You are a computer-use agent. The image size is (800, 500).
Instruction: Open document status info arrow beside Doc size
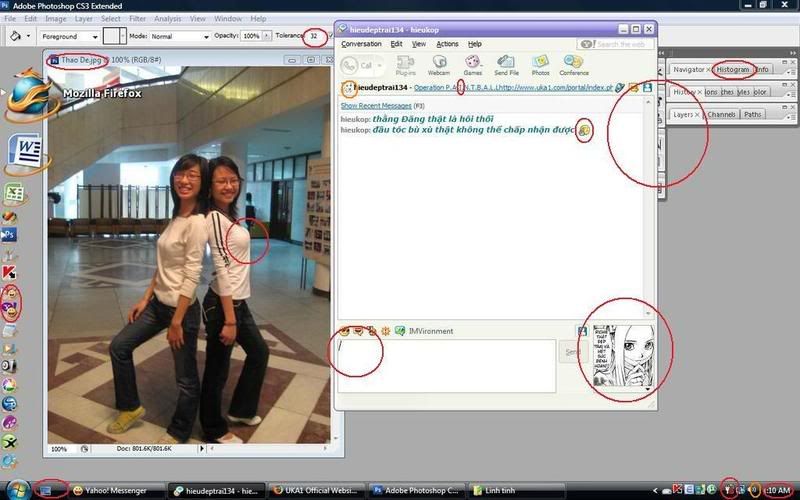202,448
